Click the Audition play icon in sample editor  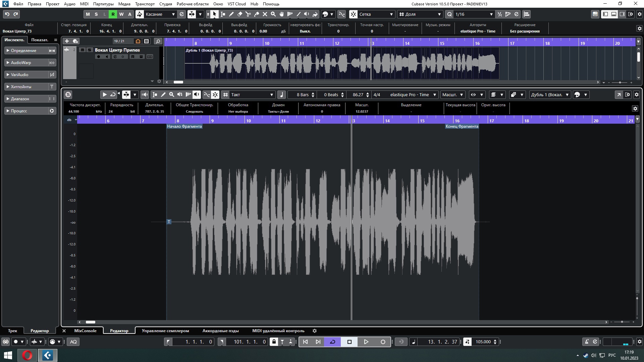(x=104, y=95)
